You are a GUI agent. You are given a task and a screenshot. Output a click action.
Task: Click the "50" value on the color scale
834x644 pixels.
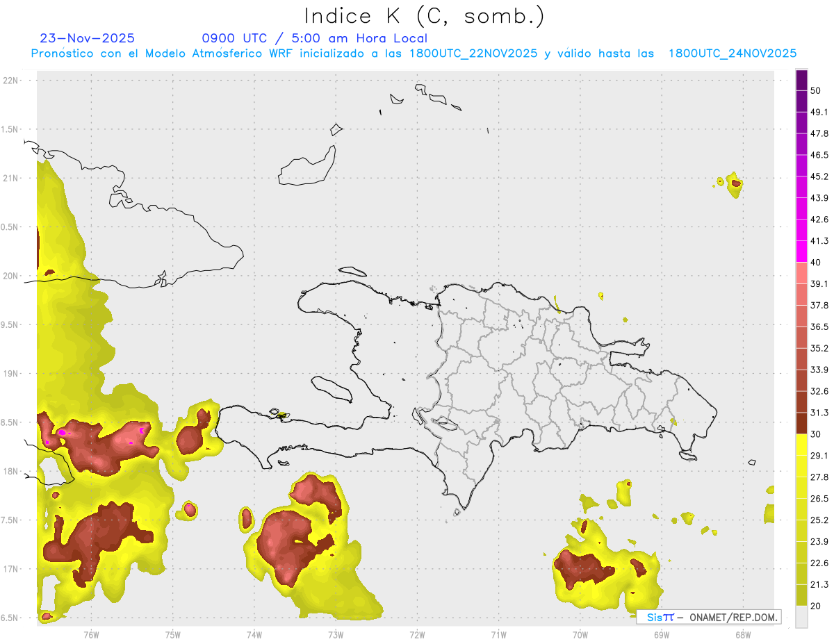coord(816,90)
